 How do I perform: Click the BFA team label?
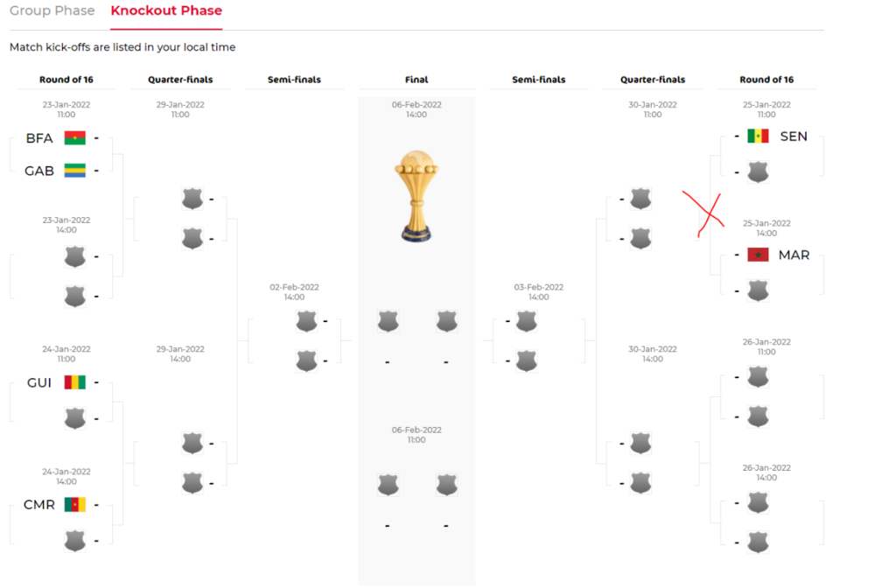click(39, 138)
